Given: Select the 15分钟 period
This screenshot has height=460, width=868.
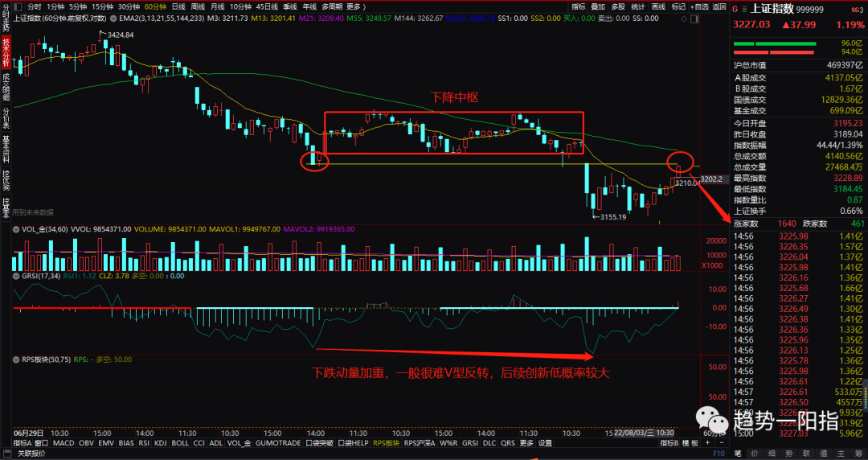Looking at the screenshot, I should pyautogui.click(x=102, y=6).
